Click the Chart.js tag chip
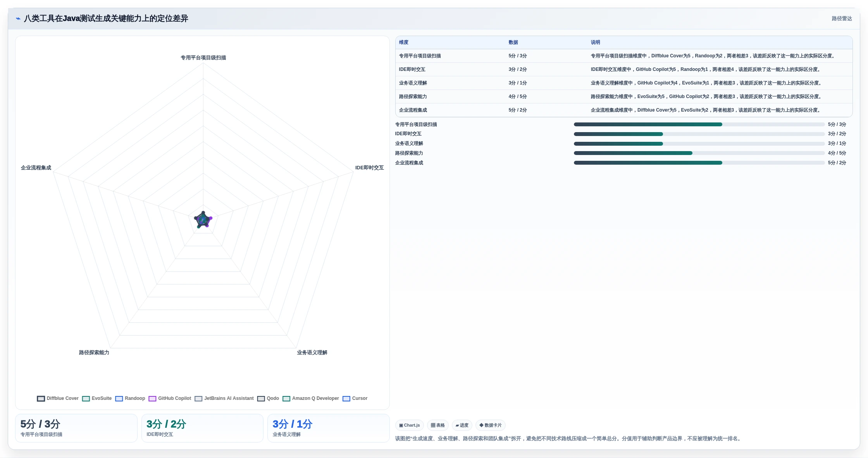 (x=410, y=425)
